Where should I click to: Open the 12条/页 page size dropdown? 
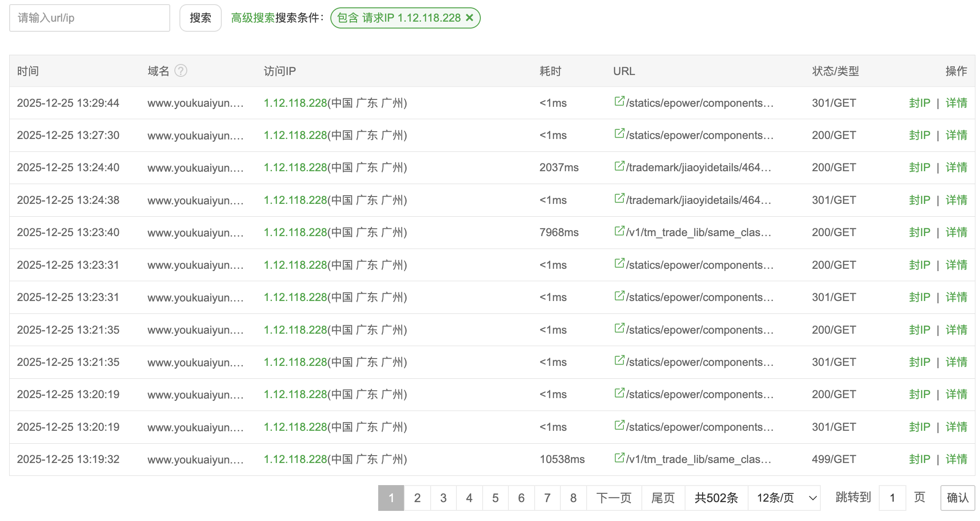pos(784,498)
